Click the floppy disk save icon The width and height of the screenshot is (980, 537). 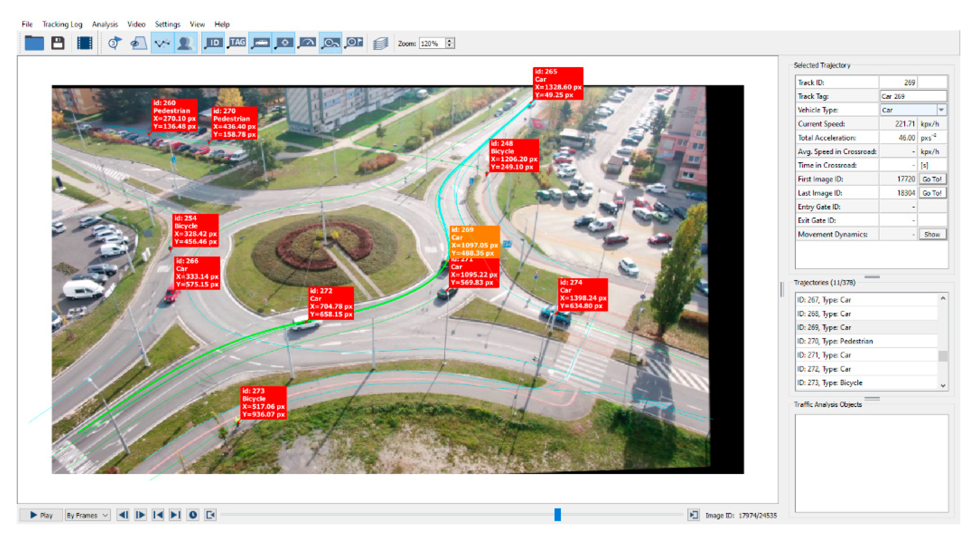58,43
